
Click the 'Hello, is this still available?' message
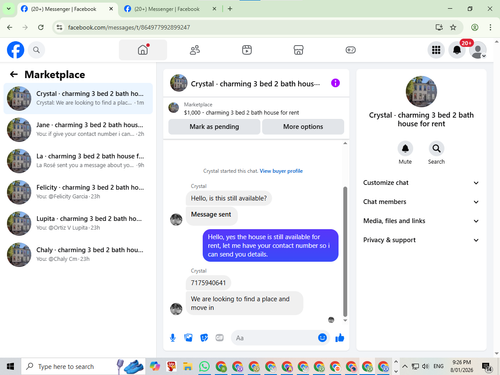[229, 198]
